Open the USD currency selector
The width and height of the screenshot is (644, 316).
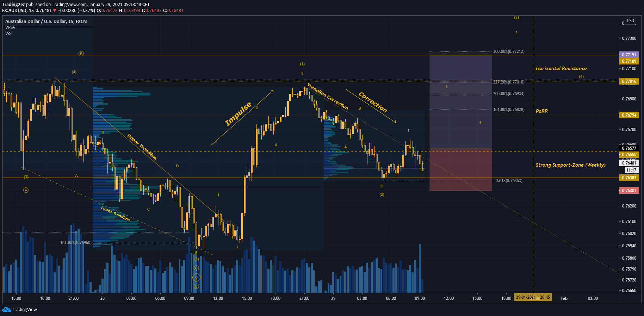coord(630,21)
